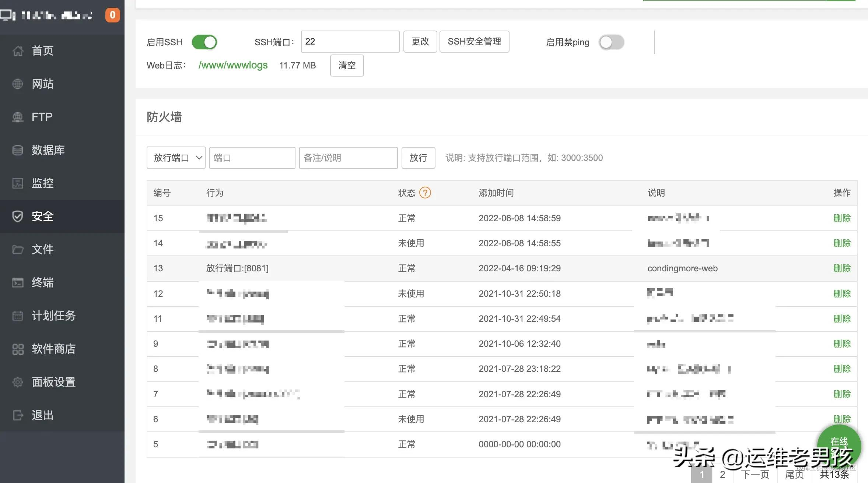The width and height of the screenshot is (868, 483).
Task: Enable the 启用禁ping switch
Action: tap(611, 42)
